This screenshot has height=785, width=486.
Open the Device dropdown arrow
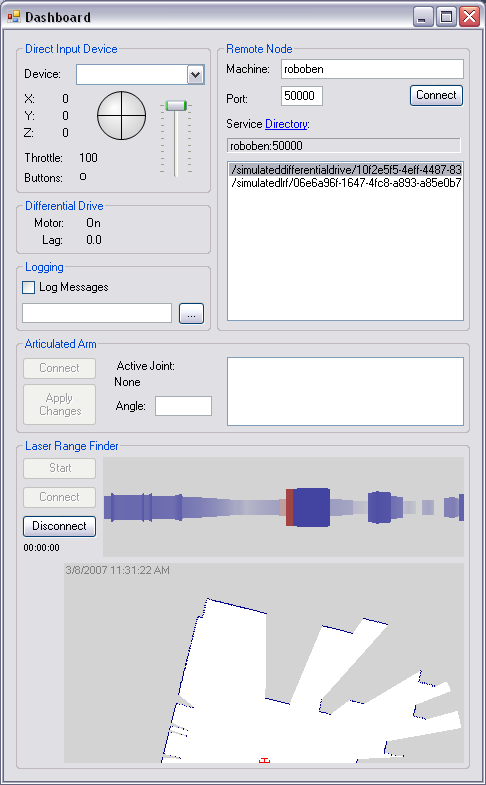[196, 75]
